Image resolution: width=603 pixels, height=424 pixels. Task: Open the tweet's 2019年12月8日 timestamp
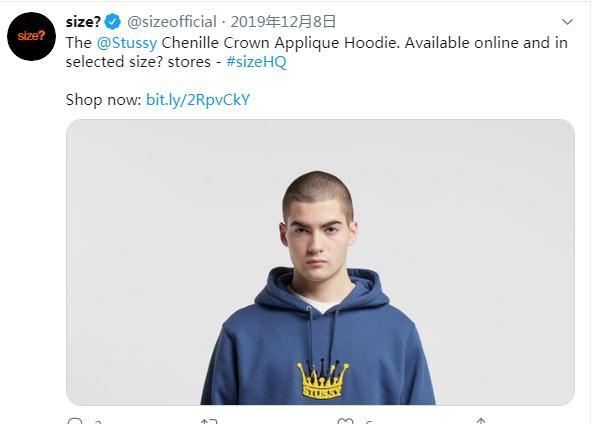coord(284,21)
